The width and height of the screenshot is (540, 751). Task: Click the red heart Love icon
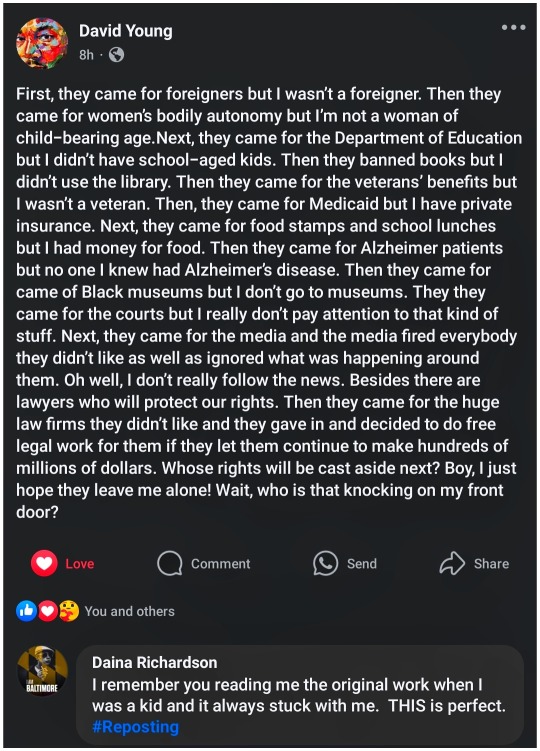[44, 563]
